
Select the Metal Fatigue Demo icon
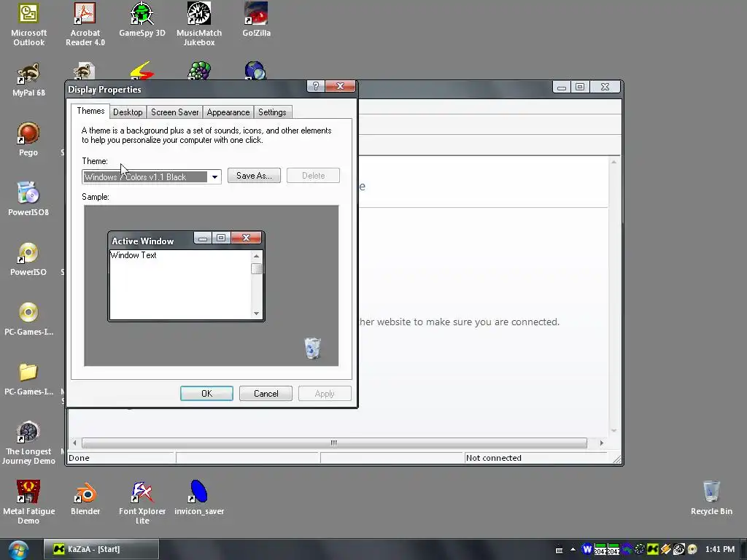[x=28, y=502]
